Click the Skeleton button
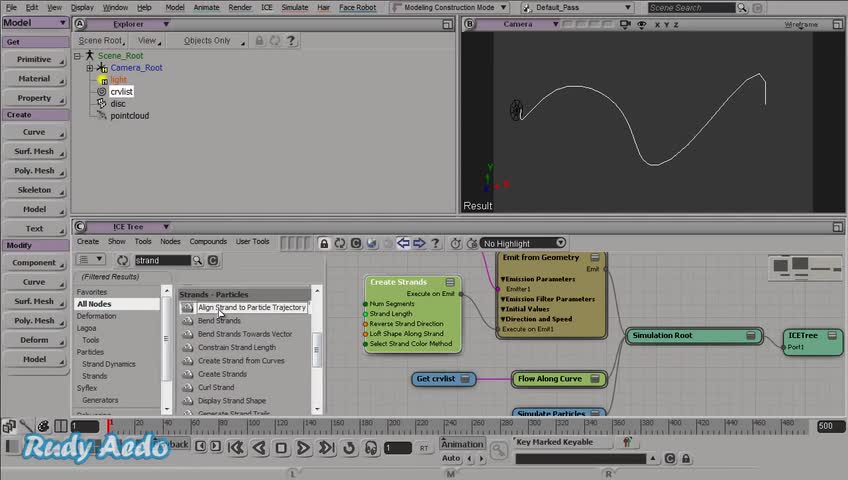The height and width of the screenshot is (480, 848). pos(35,190)
